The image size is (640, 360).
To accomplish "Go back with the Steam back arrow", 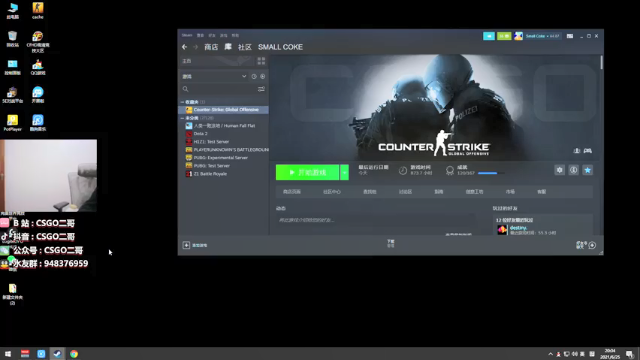I will (x=184, y=47).
